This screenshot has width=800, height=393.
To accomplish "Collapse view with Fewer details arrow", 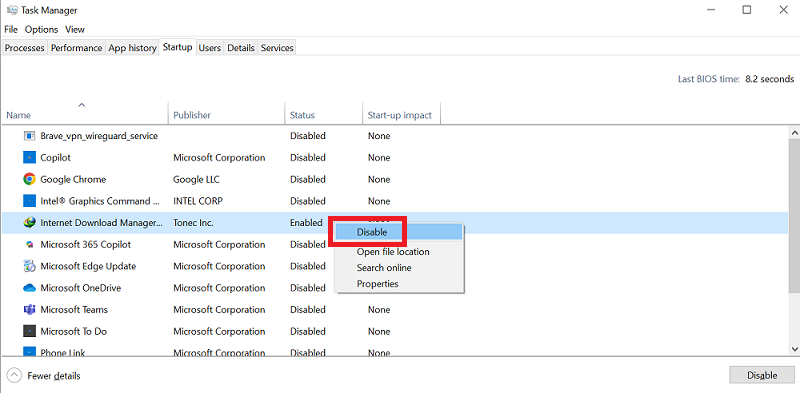I will coord(15,376).
